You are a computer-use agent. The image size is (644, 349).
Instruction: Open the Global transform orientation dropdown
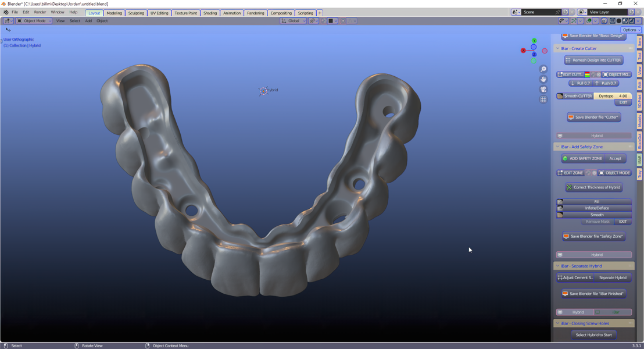coord(294,21)
